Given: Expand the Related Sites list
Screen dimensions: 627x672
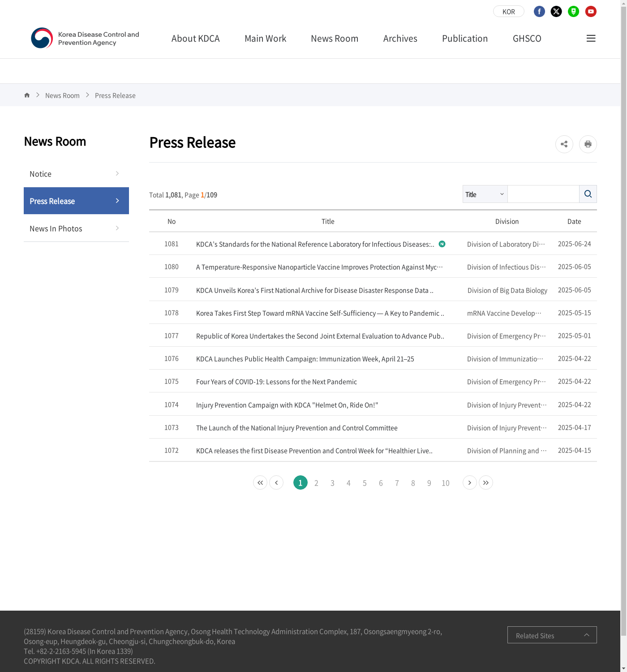Looking at the screenshot, I should (552, 635).
